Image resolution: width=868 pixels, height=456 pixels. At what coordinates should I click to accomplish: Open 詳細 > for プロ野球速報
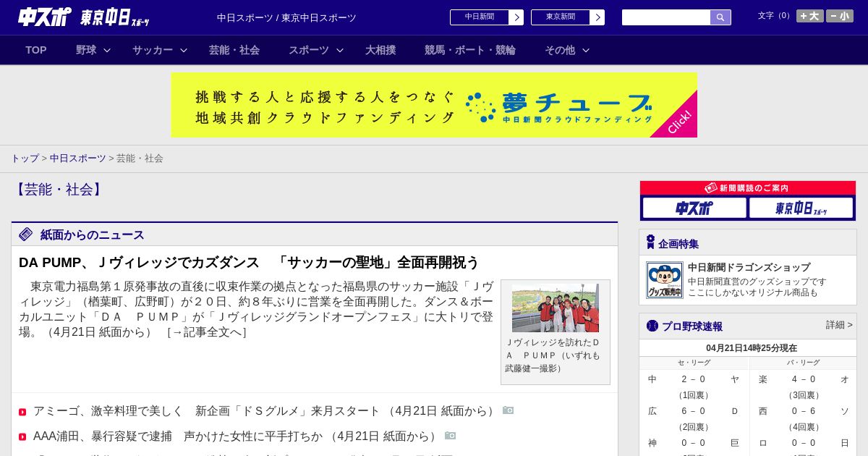[x=839, y=325]
